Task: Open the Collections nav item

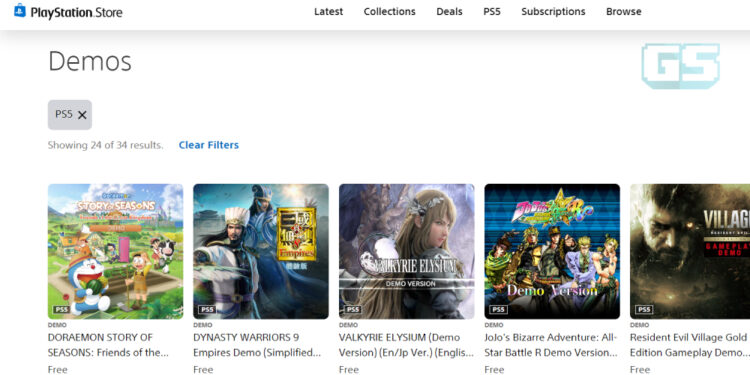Action: (x=389, y=11)
